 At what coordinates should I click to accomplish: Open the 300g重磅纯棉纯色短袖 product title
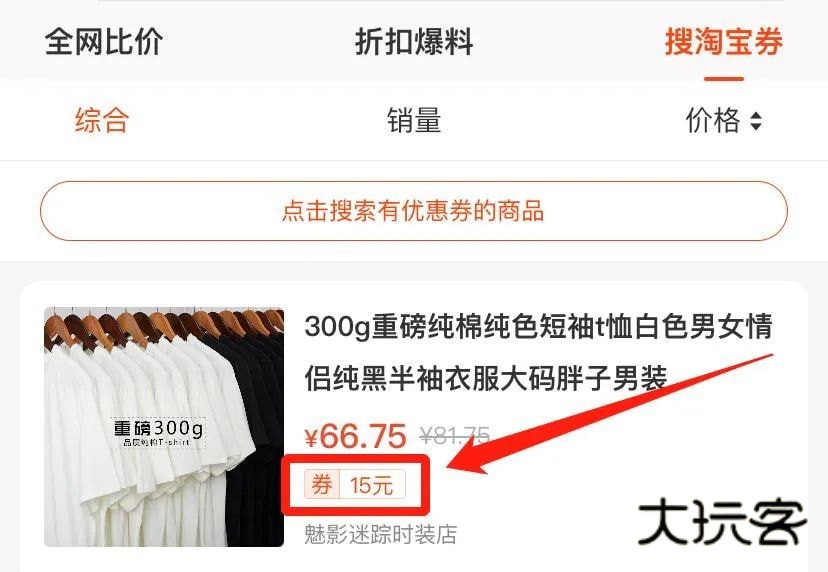point(539,352)
